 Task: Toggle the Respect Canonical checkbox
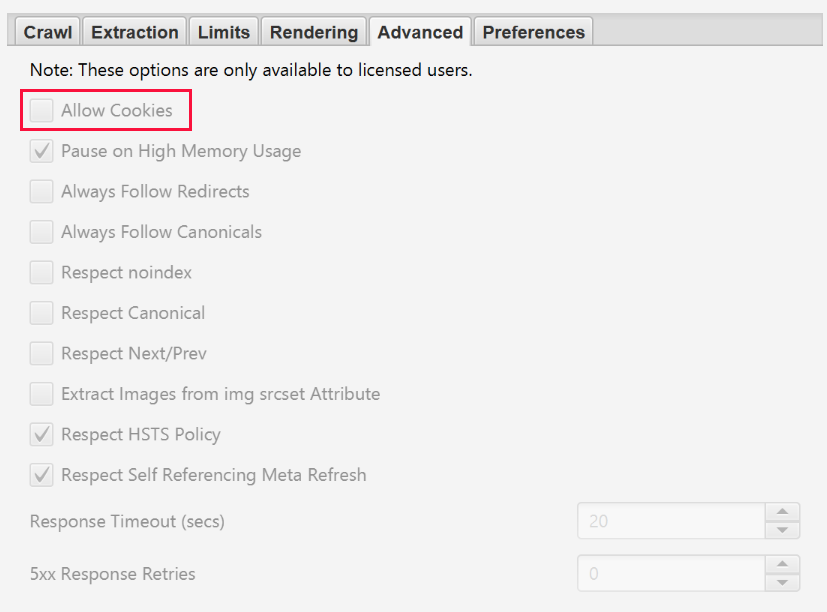pyautogui.click(x=42, y=313)
